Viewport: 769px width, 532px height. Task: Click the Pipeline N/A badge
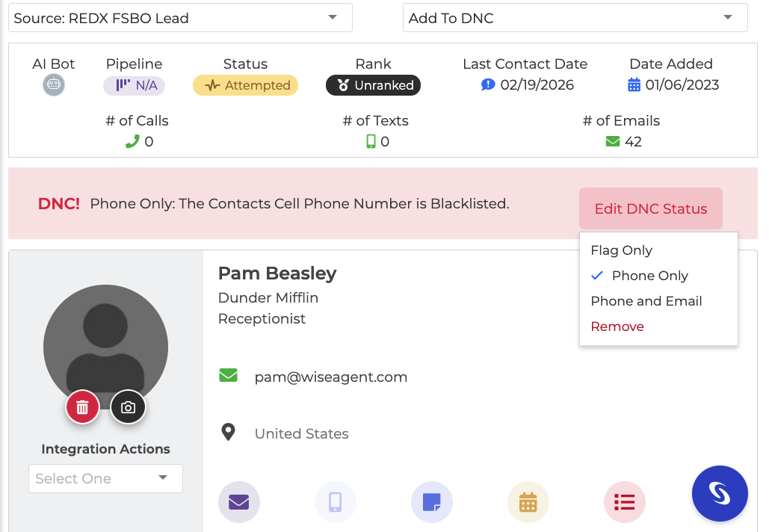pos(134,85)
